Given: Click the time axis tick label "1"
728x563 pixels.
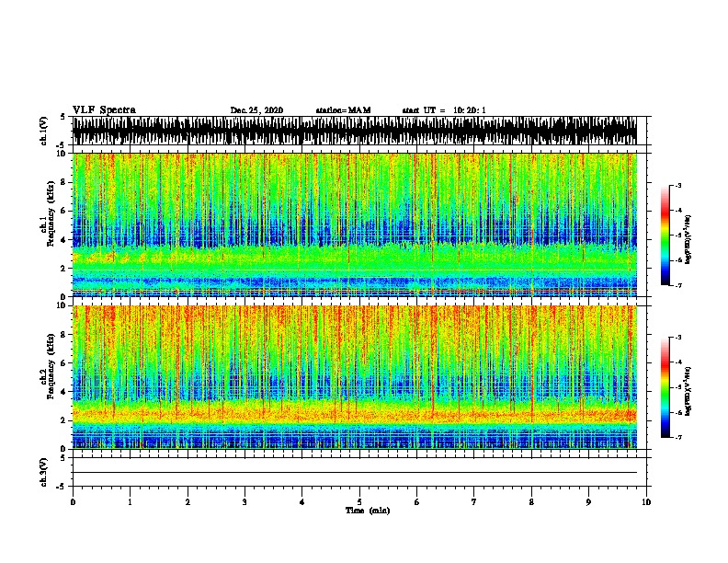Looking at the screenshot, I should click(130, 502).
